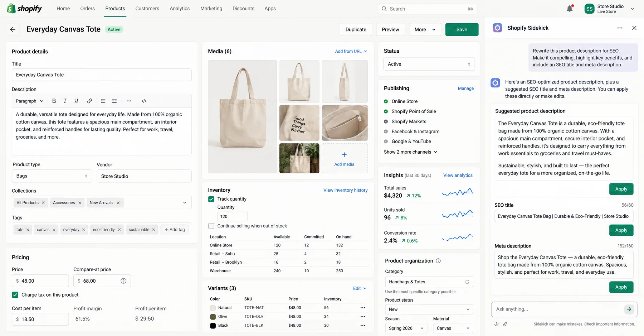Open View inventory history link
This screenshot has width=644, height=336.
346,190
